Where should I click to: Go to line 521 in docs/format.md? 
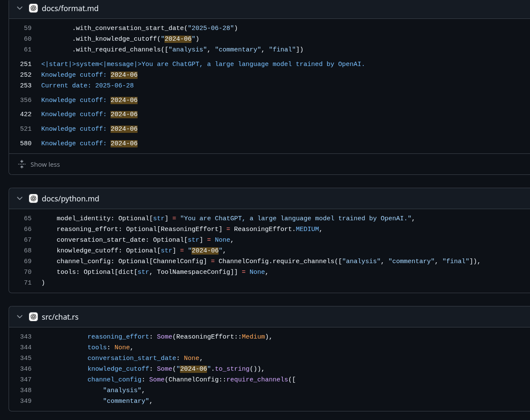26,129
